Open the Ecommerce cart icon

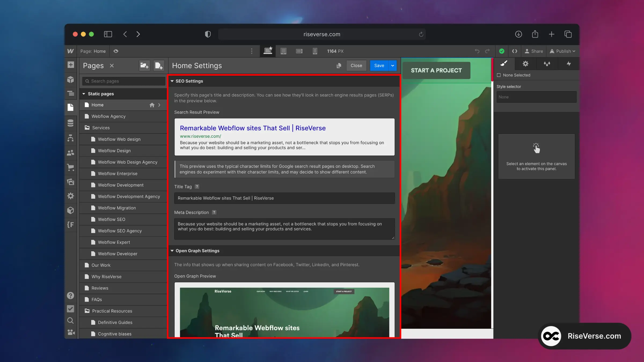[x=71, y=167]
